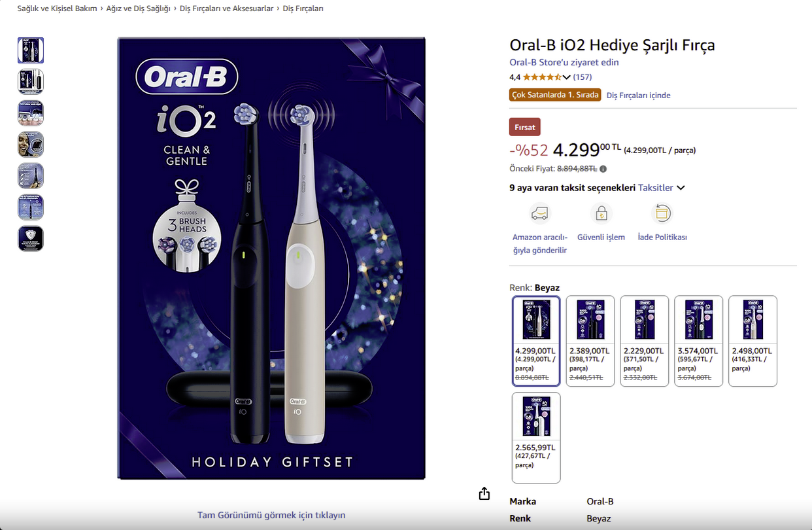Choose the 3.574,00TL color variant

(x=698, y=341)
